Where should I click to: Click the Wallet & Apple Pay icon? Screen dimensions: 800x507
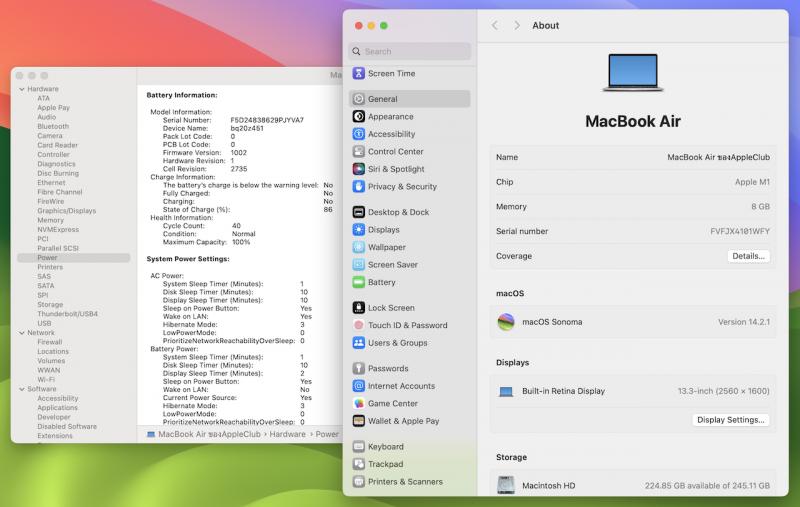[x=359, y=421]
